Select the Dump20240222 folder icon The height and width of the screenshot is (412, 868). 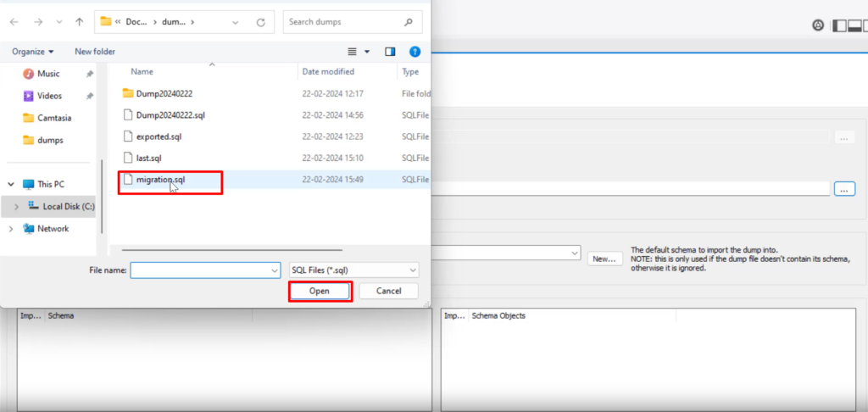click(128, 93)
